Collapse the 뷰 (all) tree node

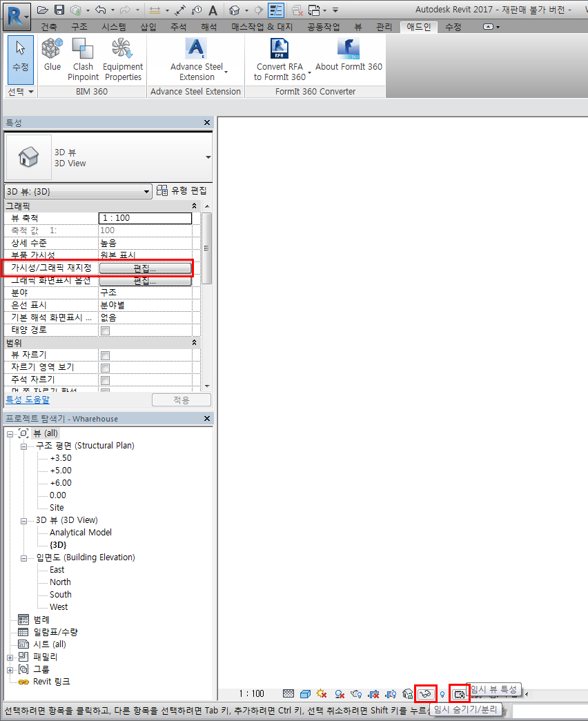(x=10, y=433)
